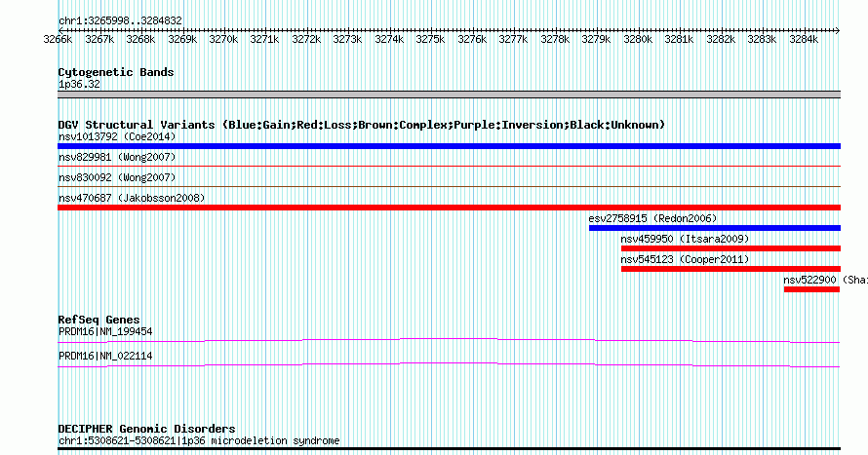This screenshot has width=868, height=455.
Task: Click the magenta PRDM16 NM_022114 transcript line
Action: (449, 365)
